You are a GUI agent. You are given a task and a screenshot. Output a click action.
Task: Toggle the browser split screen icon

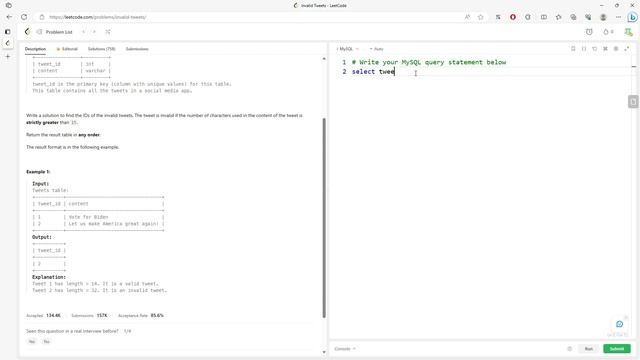click(x=544, y=17)
